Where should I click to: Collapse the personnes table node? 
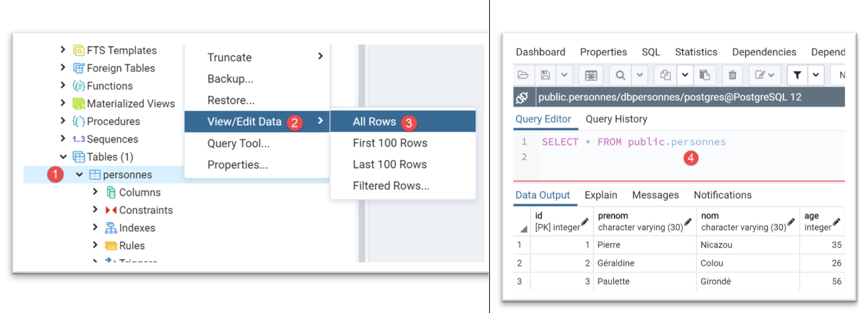tap(79, 175)
